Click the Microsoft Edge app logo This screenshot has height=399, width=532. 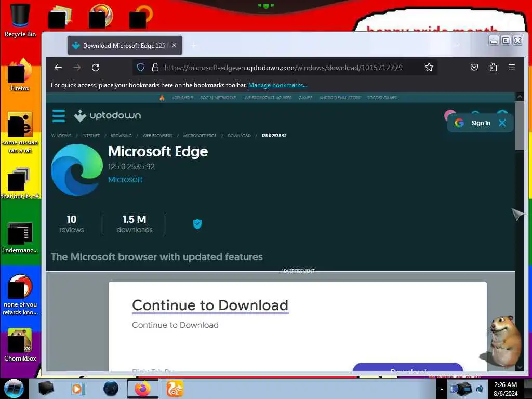pos(77,170)
